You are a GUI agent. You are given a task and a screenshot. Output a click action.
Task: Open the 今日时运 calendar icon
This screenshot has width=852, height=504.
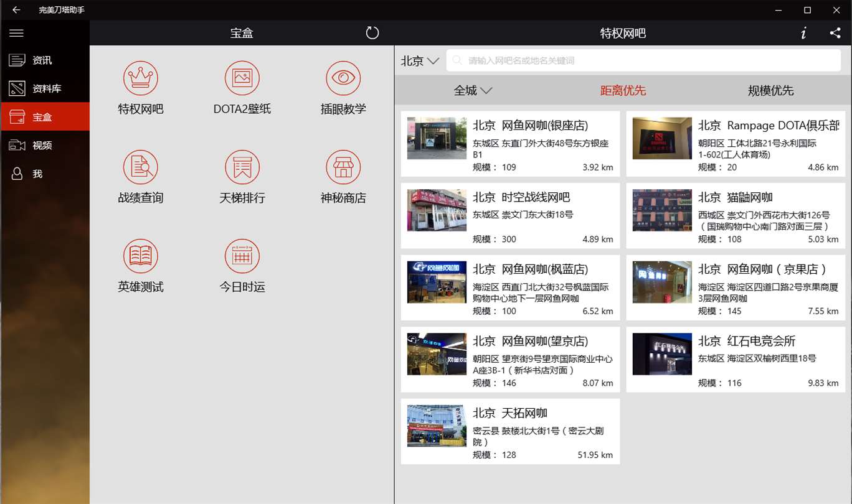pyautogui.click(x=242, y=256)
